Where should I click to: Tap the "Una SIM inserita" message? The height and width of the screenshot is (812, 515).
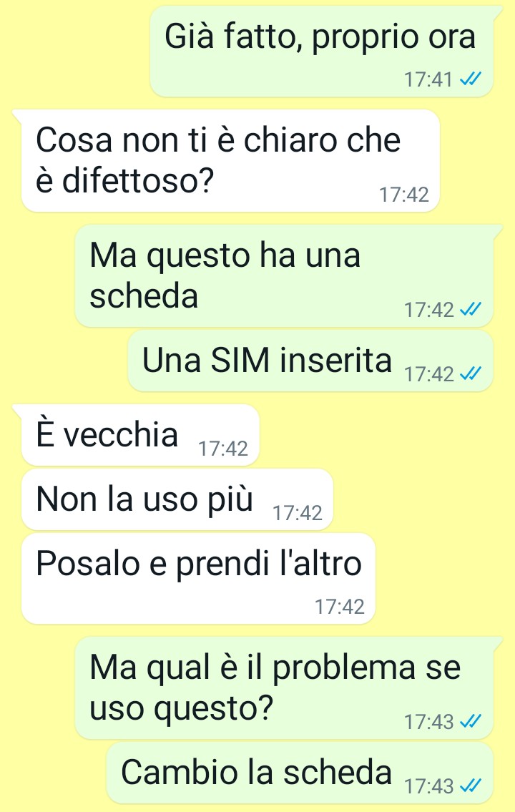point(310,361)
